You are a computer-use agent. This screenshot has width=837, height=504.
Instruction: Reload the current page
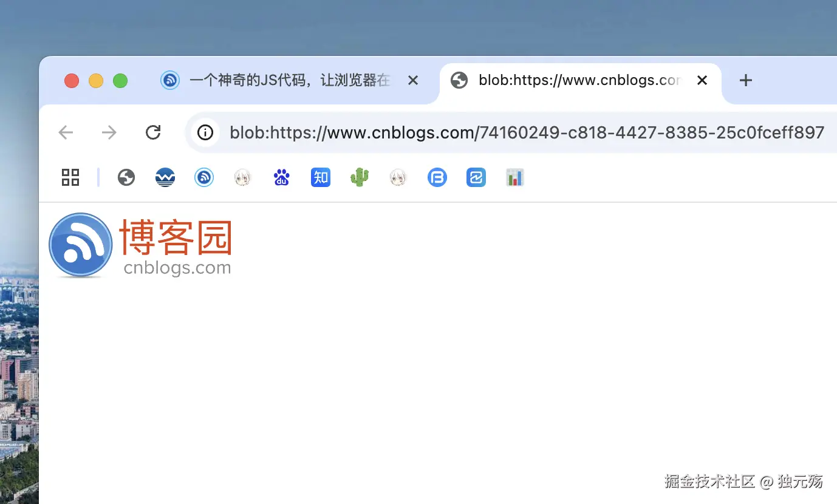pyautogui.click(x=153, y=132)
